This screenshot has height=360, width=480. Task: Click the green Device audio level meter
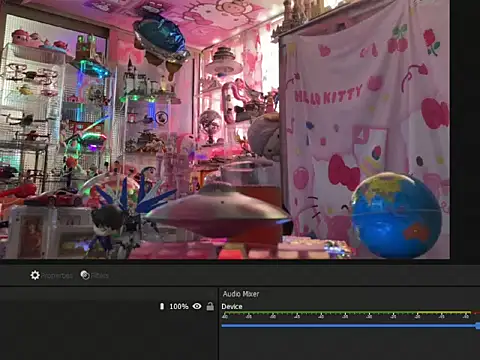point(319,313)
